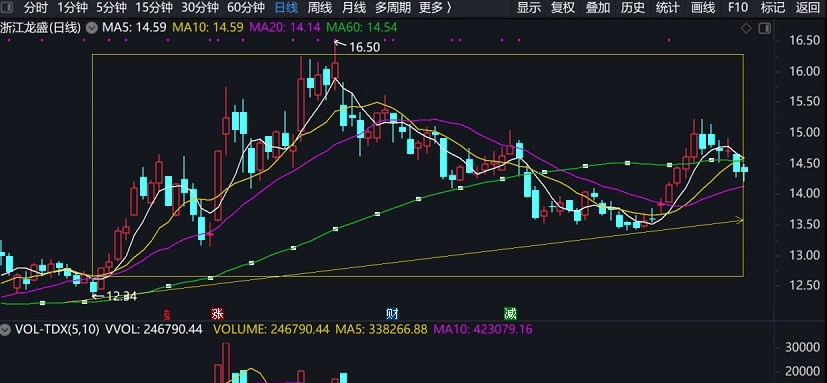
Task: Click the volume MA5: 338266.88 label
Action: [382, 330]
